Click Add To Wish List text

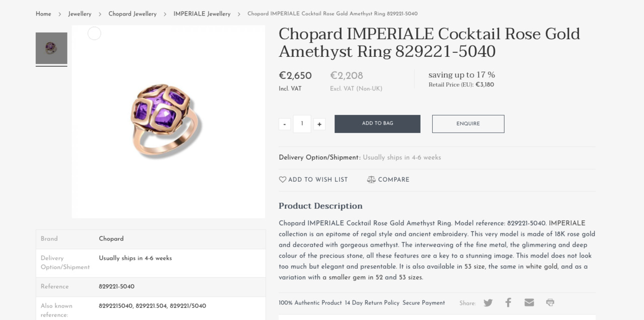pyautogui.click(x=317, y=179)
